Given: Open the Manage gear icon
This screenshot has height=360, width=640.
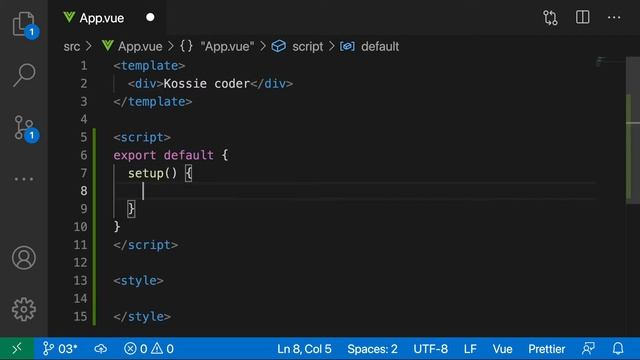Looking at the screenshot, I should tap(24, 309).
